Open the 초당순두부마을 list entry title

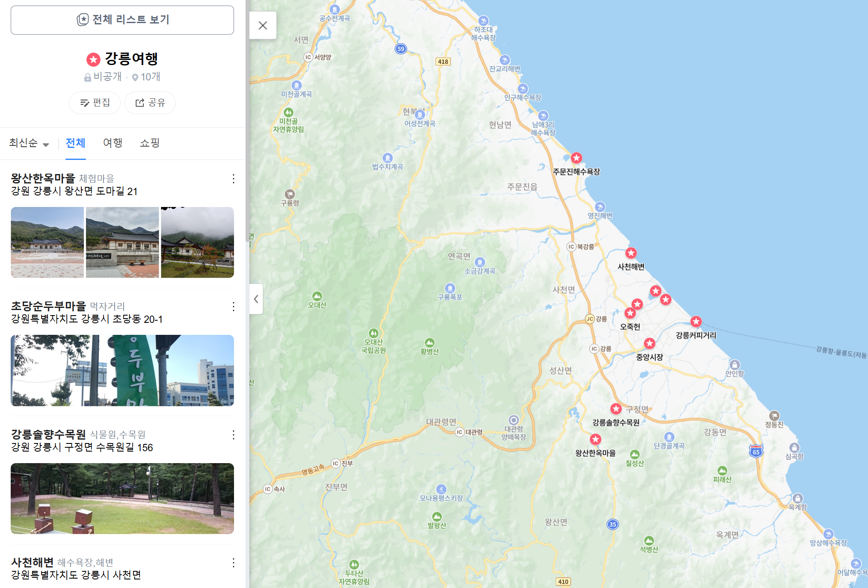point(48,306)
